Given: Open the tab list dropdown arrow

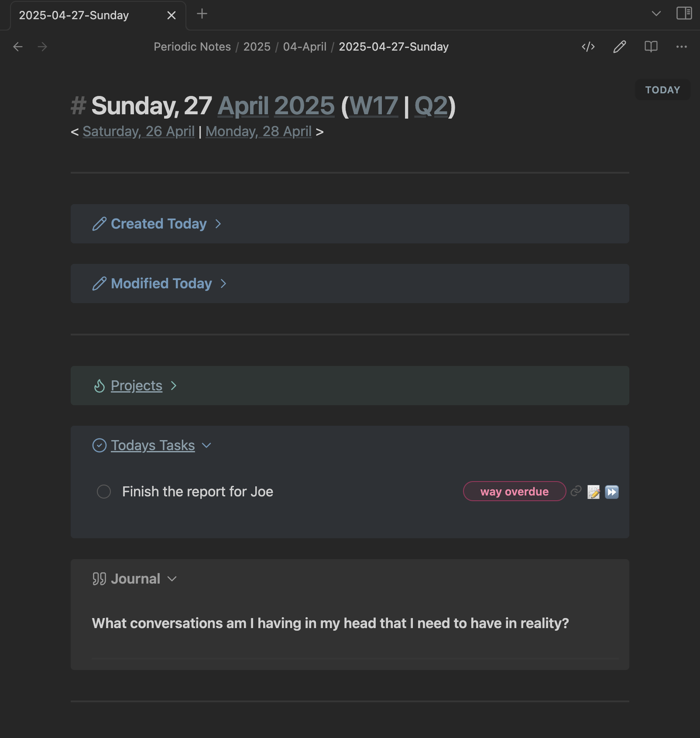Looking at the screenshot, I should (x=656, y=14).
